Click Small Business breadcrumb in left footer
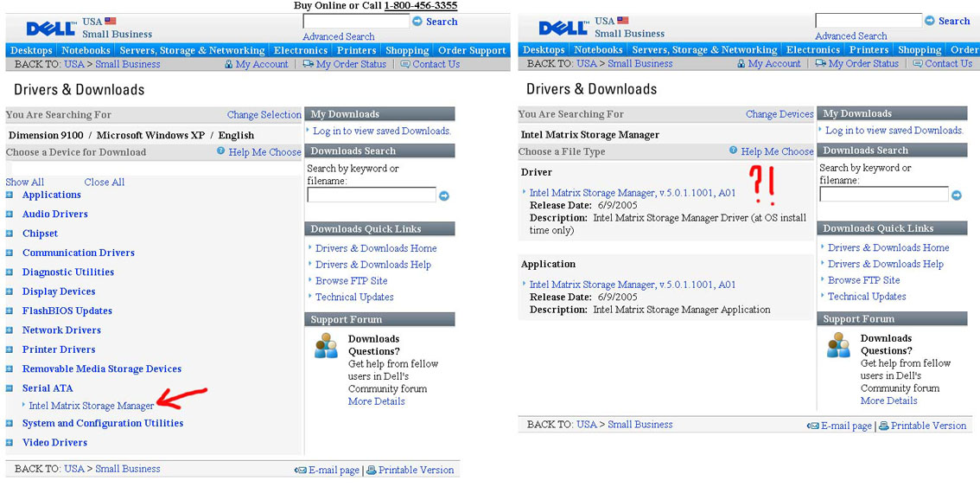980x487 pixels. (128, 469)
